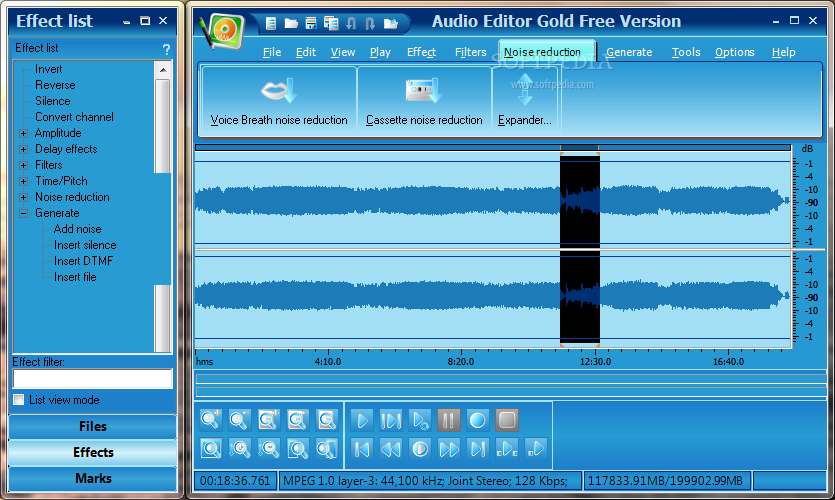Click the vertical zoom out magnifier icon

268,449
